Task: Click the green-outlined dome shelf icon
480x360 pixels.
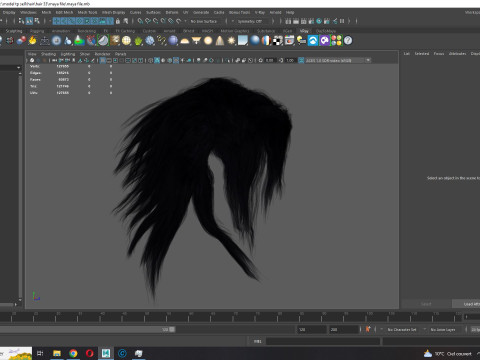Action: tap(103, 40)
